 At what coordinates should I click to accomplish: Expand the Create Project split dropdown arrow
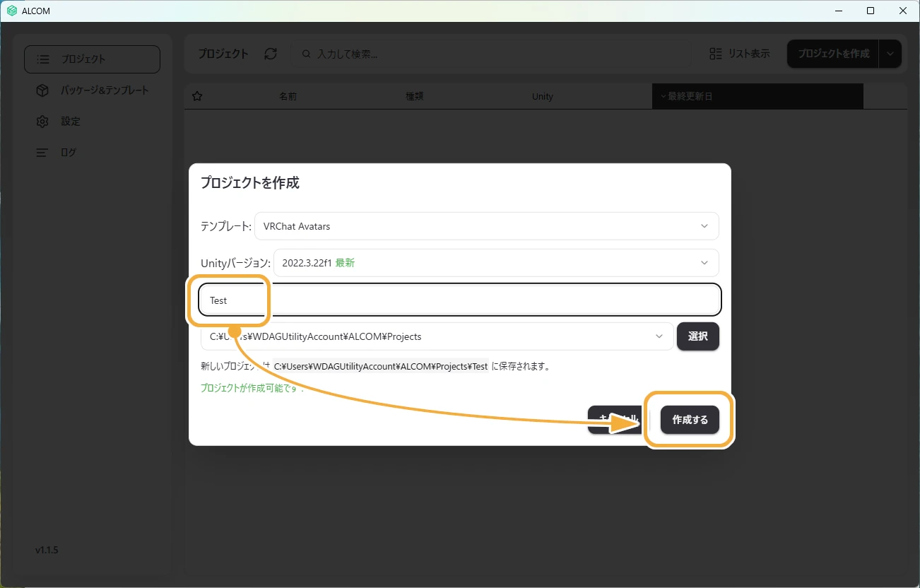[x=890, y=54]
